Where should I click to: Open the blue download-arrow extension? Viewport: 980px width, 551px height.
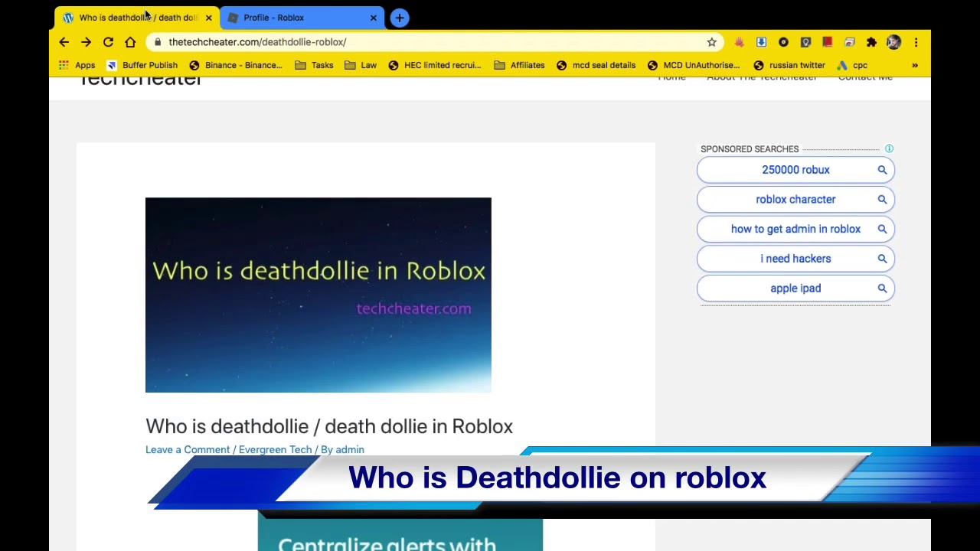761,42
